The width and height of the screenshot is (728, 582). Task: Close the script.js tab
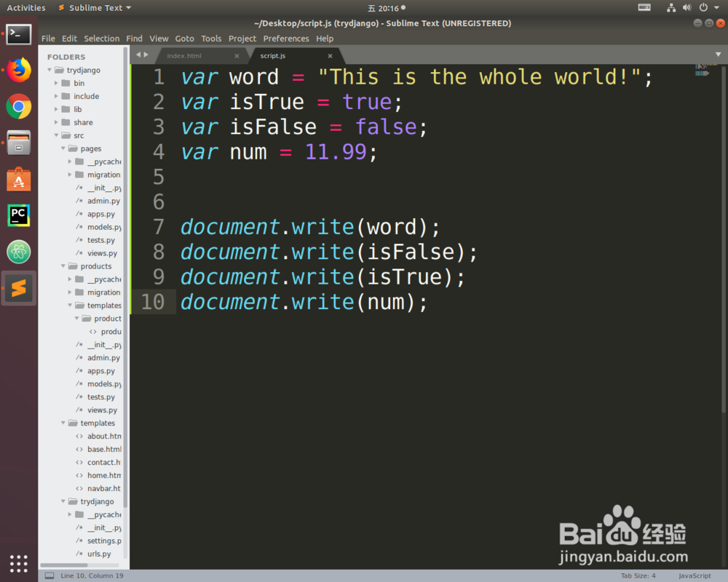(x=330, y=56)
